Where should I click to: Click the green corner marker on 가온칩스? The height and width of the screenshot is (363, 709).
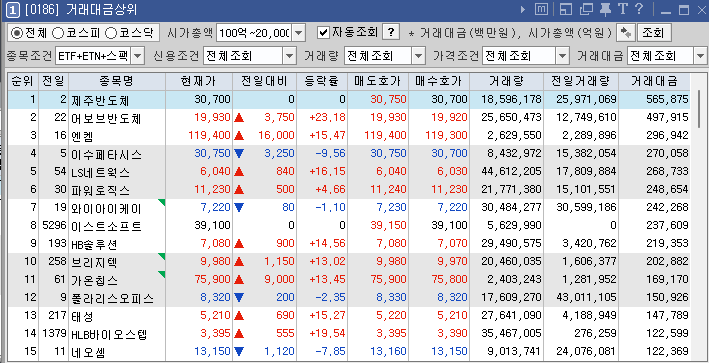pos(161,274)
